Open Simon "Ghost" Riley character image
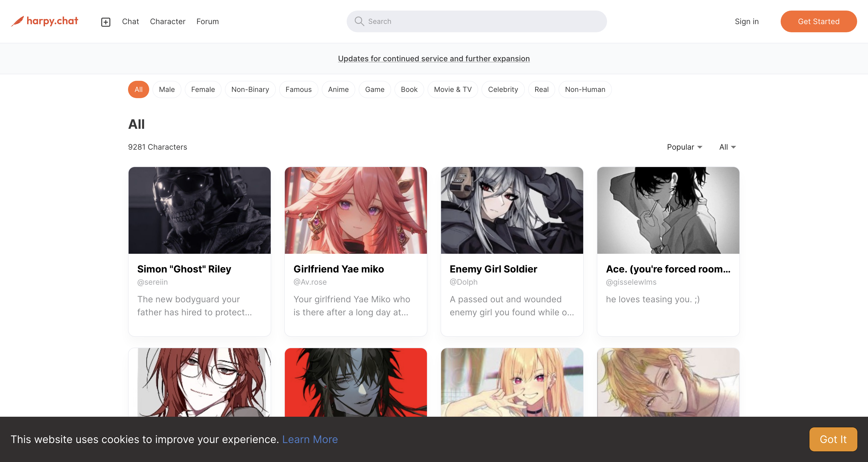Screen dimensions: 868x462 (199, 210)
